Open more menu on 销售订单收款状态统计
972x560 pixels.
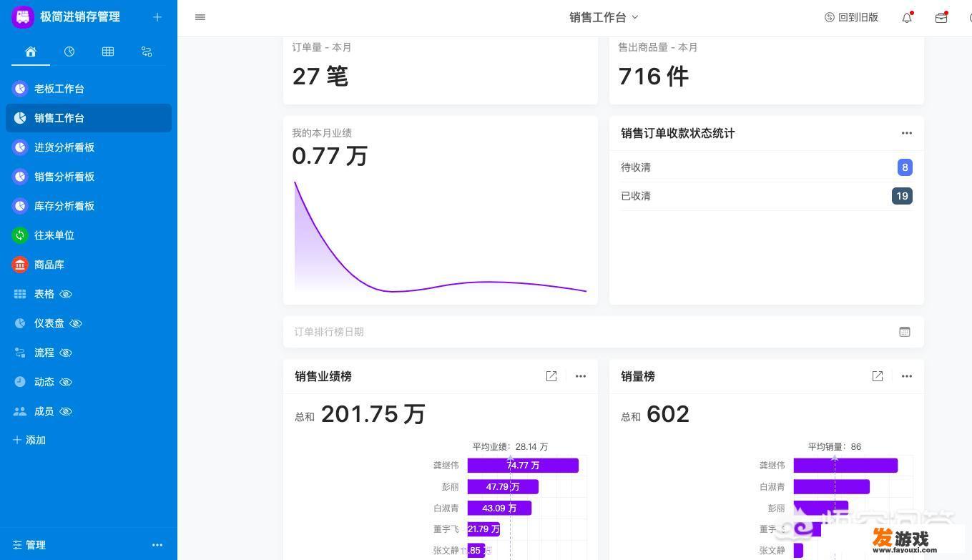[907, 133]
